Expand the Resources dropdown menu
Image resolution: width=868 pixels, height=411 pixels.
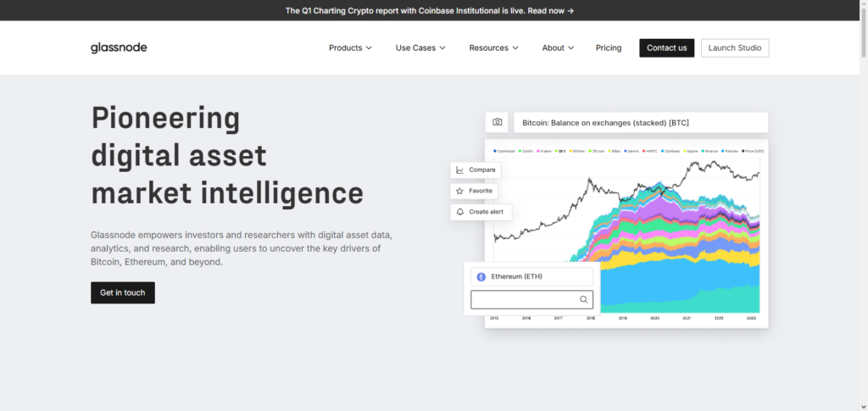click(x=493, y=48)
